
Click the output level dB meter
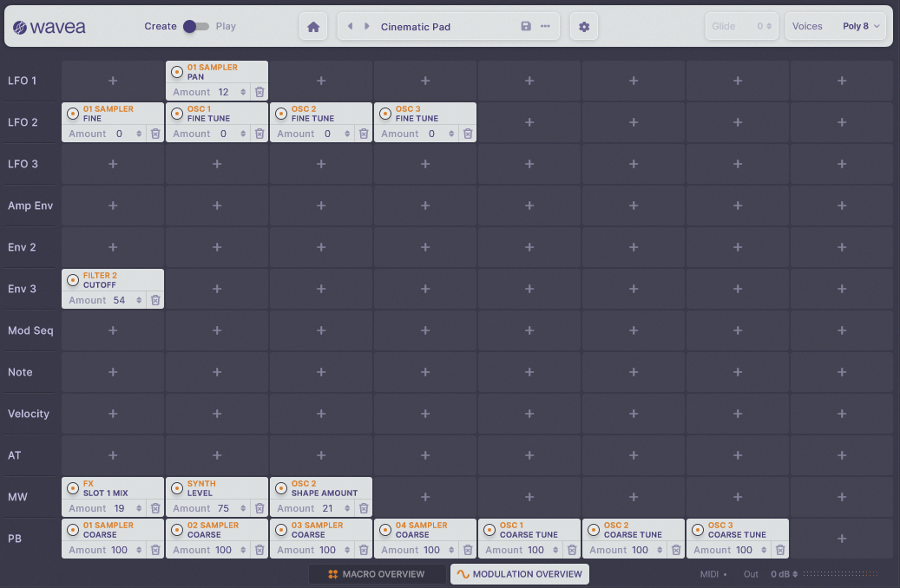pyautogui.click(x=840, y=574)
